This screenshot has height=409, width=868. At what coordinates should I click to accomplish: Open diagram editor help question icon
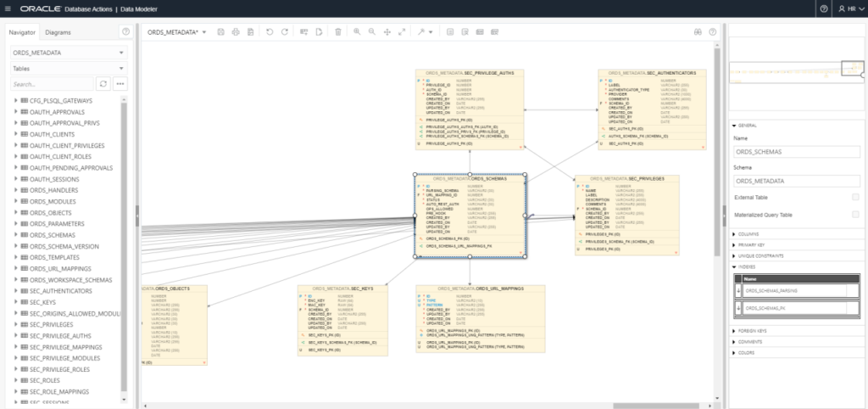[713, 32]
